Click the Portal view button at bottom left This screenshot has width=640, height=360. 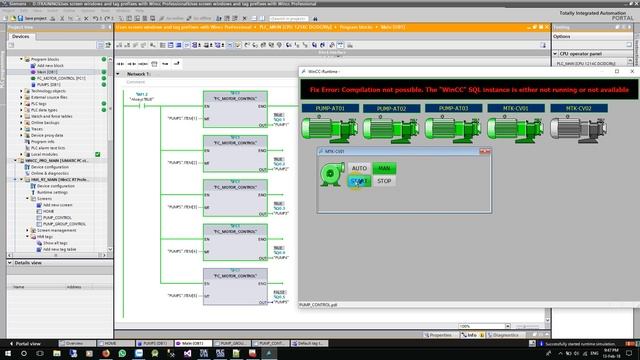(x=25, y=344)
